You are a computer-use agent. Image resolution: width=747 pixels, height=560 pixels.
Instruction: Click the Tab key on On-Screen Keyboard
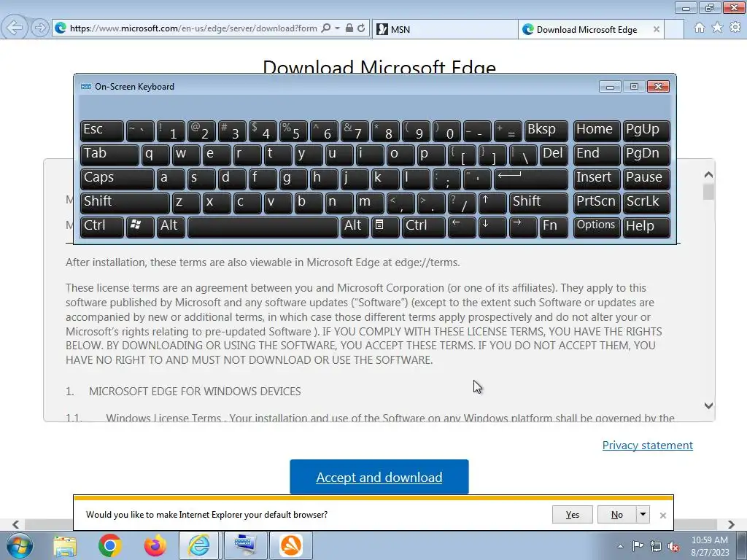[109, 155]
